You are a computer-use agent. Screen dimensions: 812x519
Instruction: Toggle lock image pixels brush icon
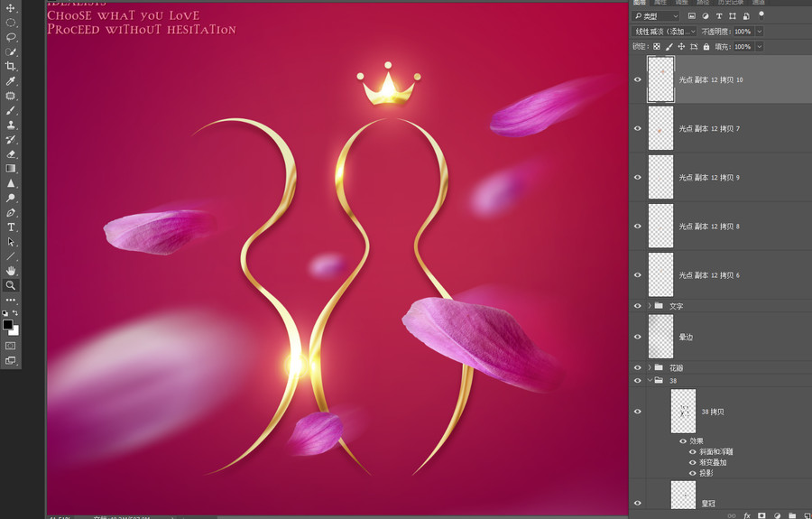point(669,47)
